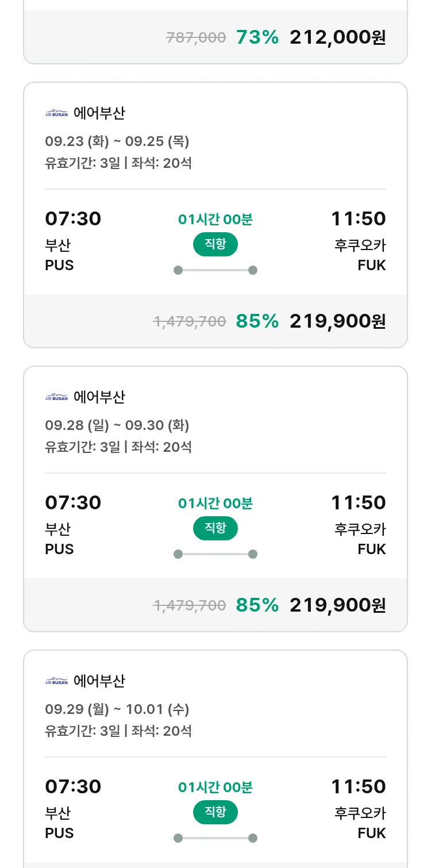The width and height of the screenshot is (431, 868).
Task: Click route line end dot on 09.28 flight
Action: (253, 554)
